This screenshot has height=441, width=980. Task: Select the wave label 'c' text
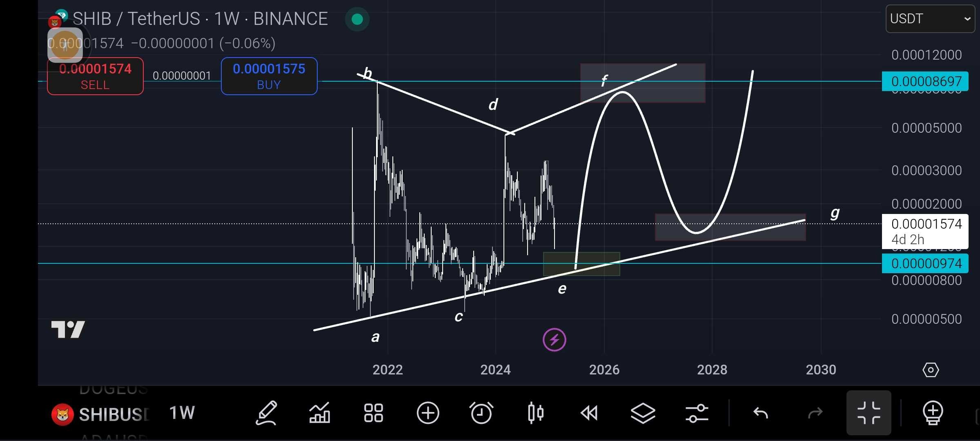(459, 317)
